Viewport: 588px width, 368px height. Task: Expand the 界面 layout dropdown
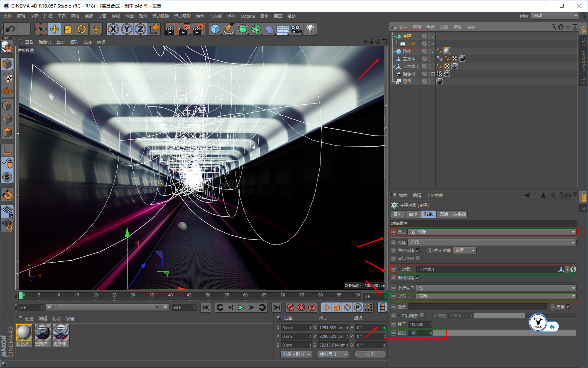coord(555,16)
